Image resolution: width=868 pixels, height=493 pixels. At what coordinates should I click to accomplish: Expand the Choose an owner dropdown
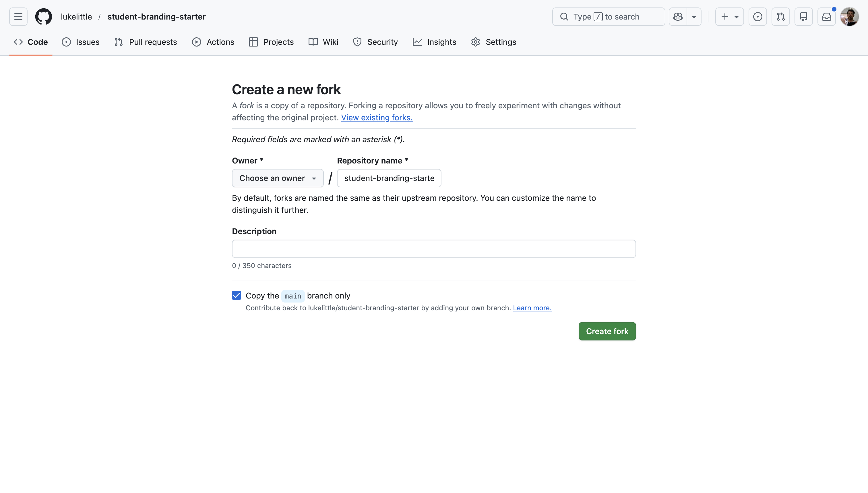point(277,178)
